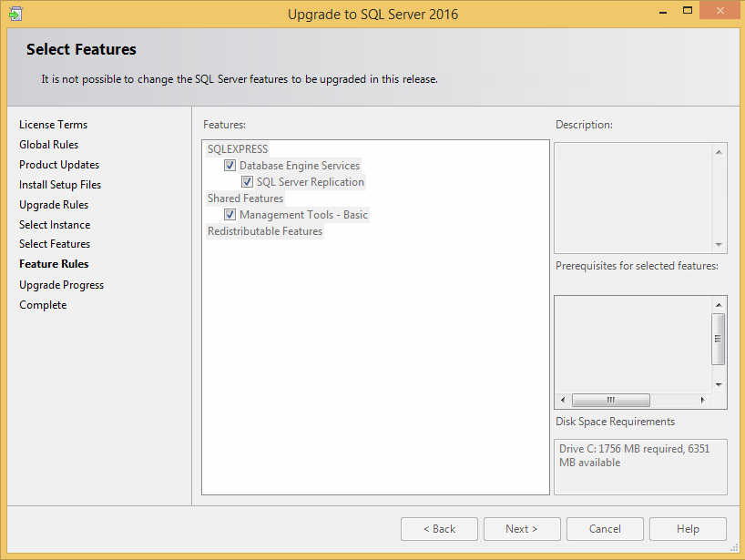745x560 pixels.
Task: Click the Drive C disk space requirements text
Action: [x=634, y=455]
